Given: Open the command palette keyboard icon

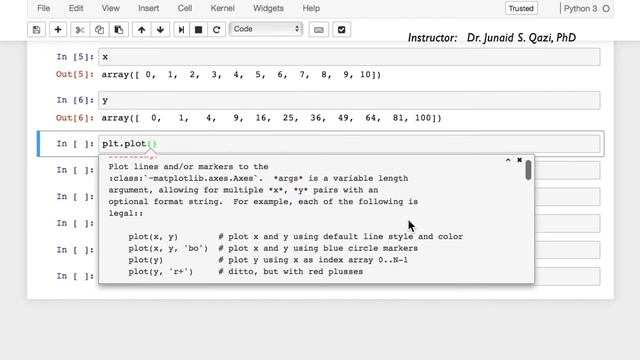Looking at the screenshot, I should tap(319, 29).
